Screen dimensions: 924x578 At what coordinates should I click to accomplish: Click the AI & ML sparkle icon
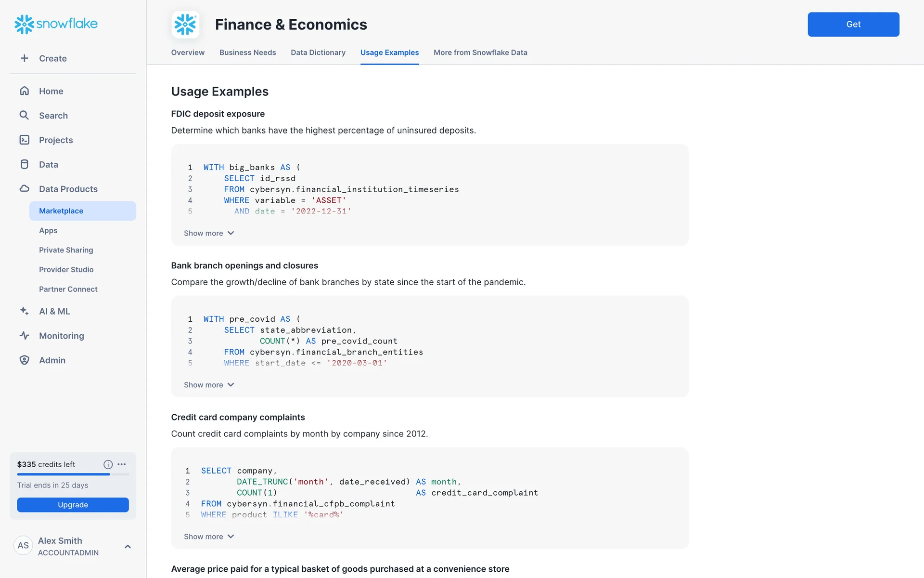pyautogui.click(x=25, y=311)
